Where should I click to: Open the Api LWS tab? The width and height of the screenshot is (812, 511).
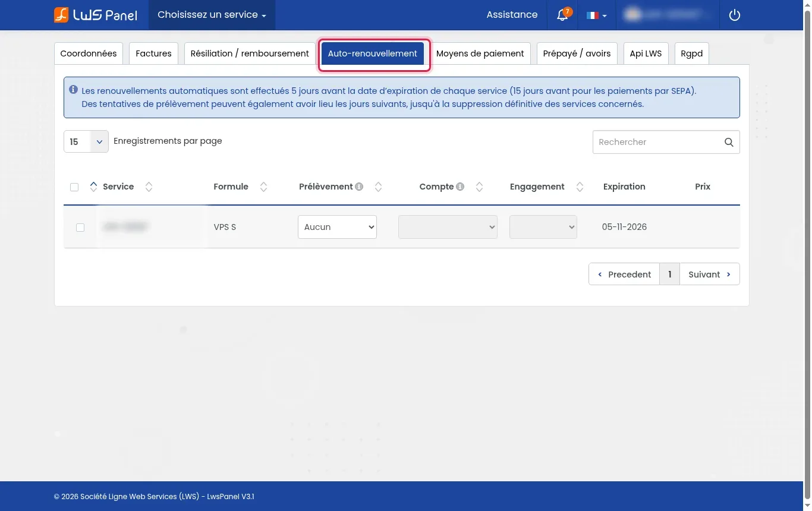pos(646,53)
